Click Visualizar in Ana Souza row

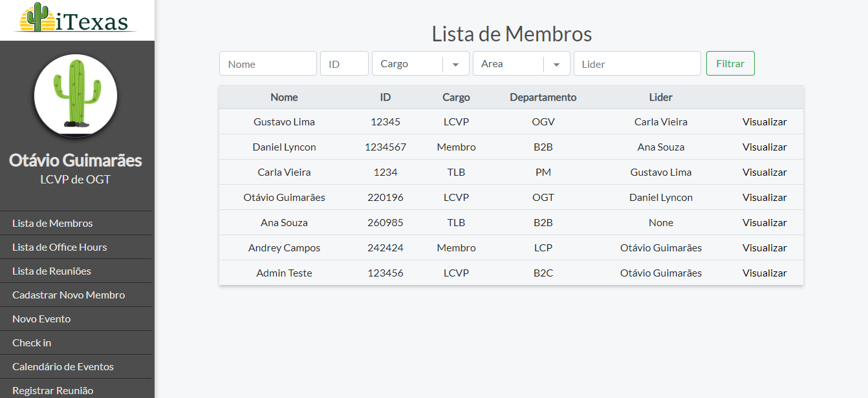[765, 222]
